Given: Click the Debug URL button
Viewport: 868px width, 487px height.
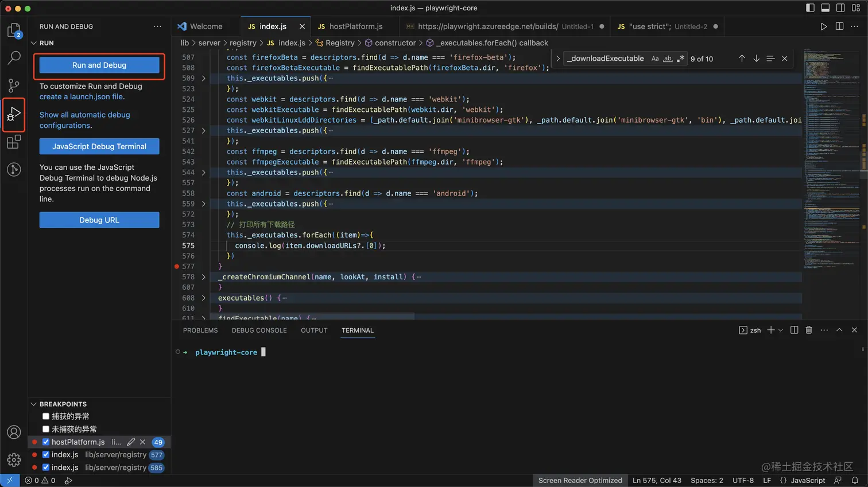Looking at the screenshot, I should (99, 220).
